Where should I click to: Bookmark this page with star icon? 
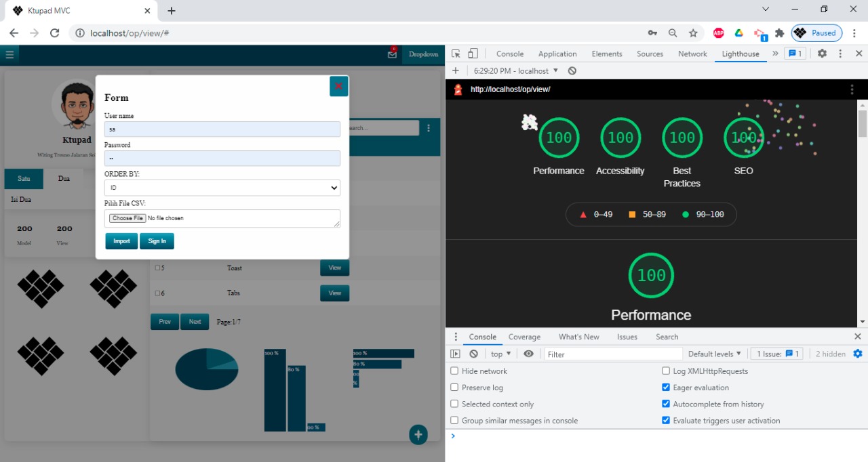coord(693,33)
